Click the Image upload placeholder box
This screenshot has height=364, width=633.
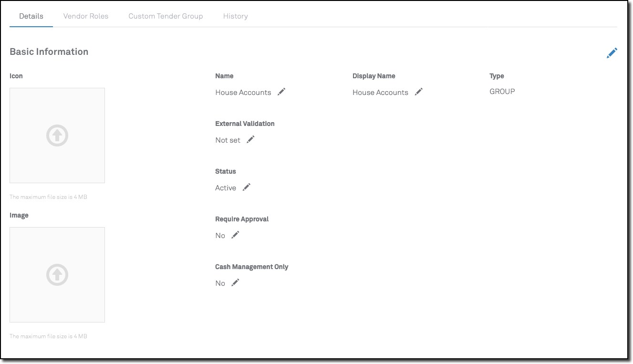pyautogui.click(x=57, y=274)
